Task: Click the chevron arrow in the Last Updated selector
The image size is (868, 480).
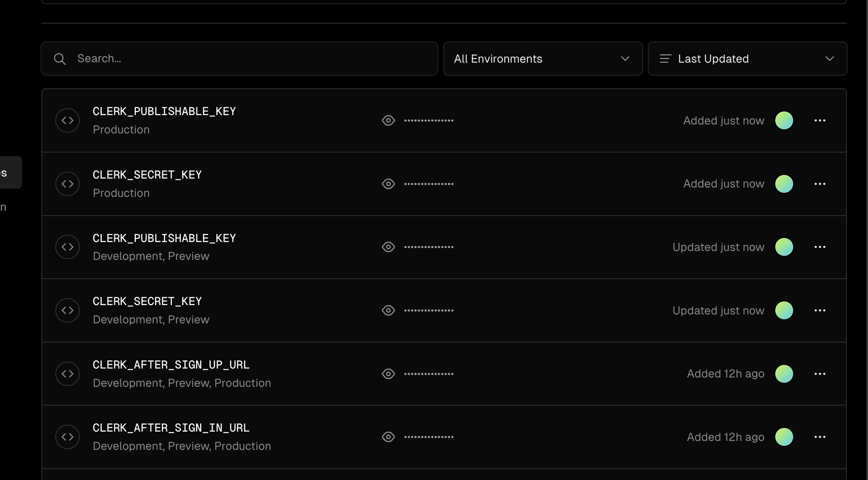Action: click(x=830, y=59)
